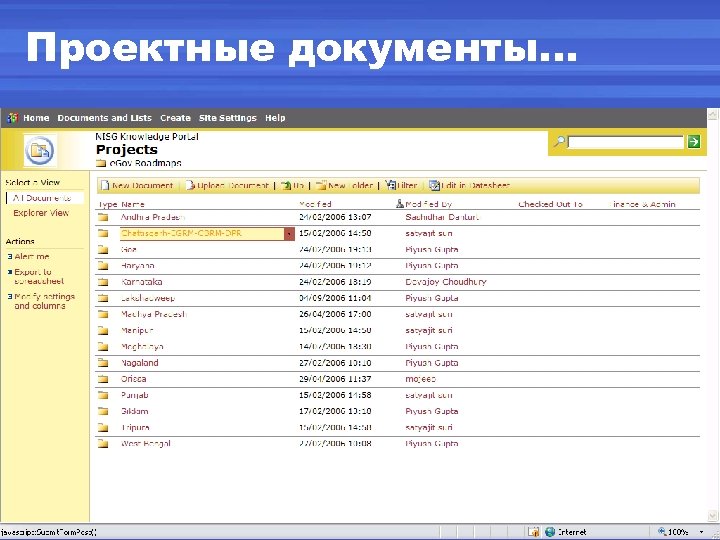Click the Projects document library icon
The width and height of the screenshot is (720, 540).
[x=40, y=150]
